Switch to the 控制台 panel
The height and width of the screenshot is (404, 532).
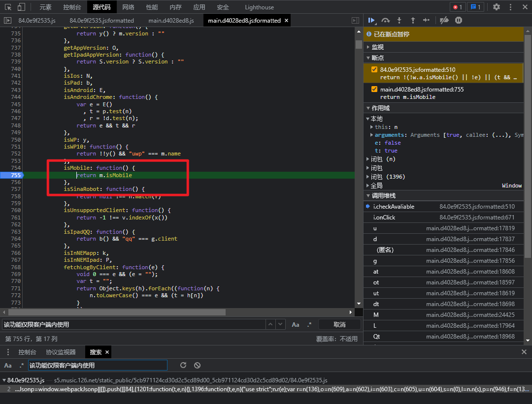click(x=72, y=7)
